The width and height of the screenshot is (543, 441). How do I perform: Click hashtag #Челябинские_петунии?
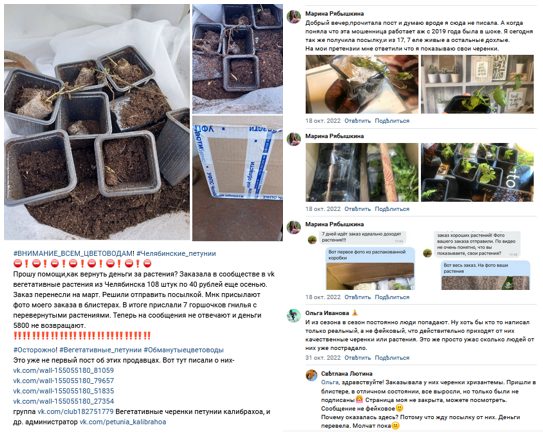(x=176, y=253)
